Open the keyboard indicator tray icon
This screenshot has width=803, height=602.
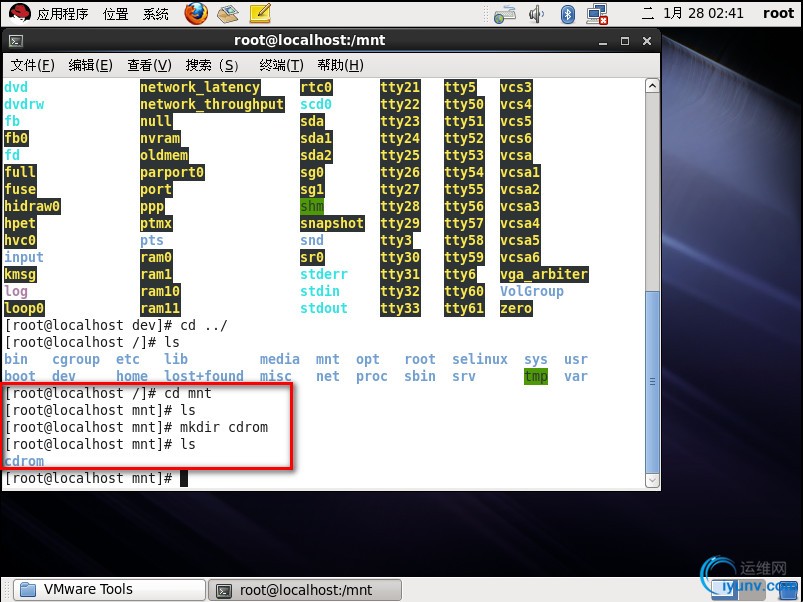[504, 14]
